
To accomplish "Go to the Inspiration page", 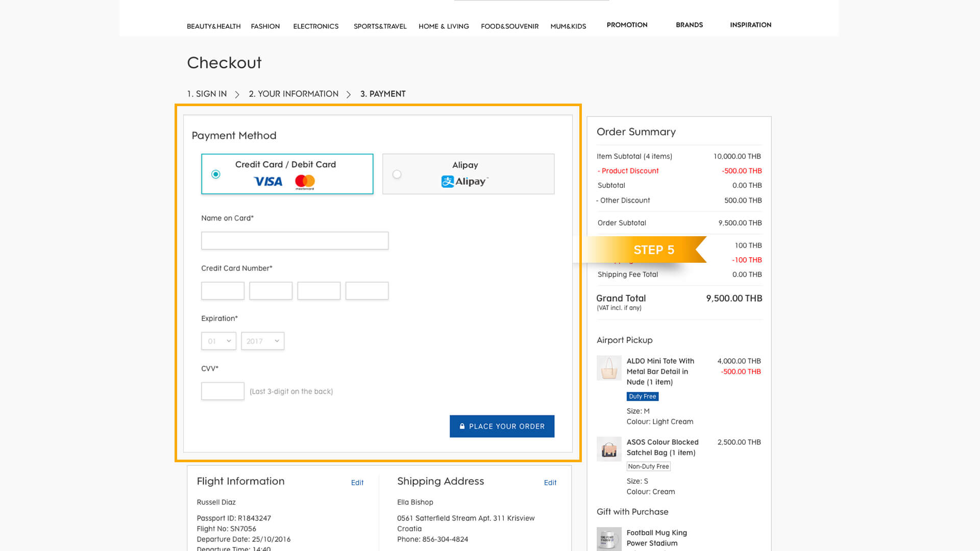I will point(750,24).
